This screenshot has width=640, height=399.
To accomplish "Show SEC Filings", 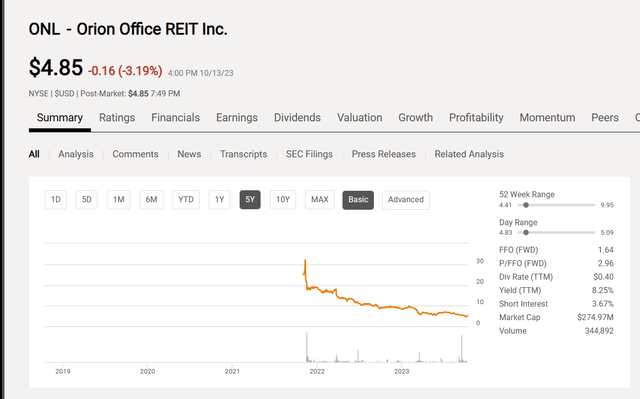I will [309, 154].
